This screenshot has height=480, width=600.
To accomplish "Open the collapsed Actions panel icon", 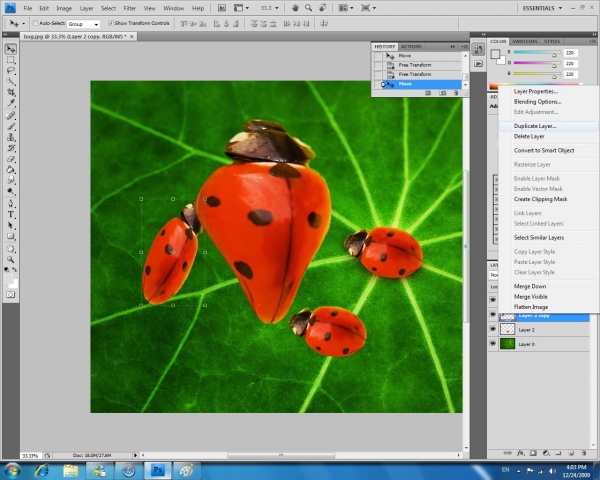I will pyautogui.click(x=478, y=64).
